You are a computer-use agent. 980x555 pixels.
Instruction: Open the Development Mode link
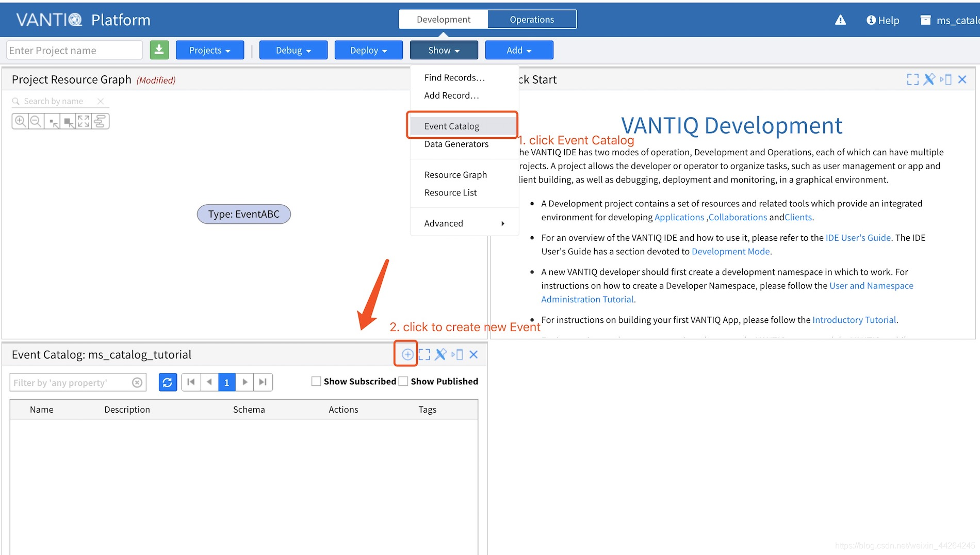730,251
